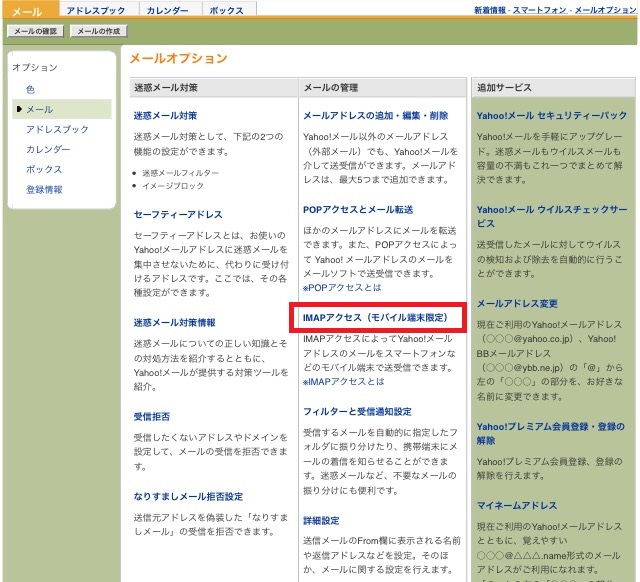The height and width of the screenshot is (582, 640).
Task: Open the セーフティーアドレス link
Action: coord(178,214)
